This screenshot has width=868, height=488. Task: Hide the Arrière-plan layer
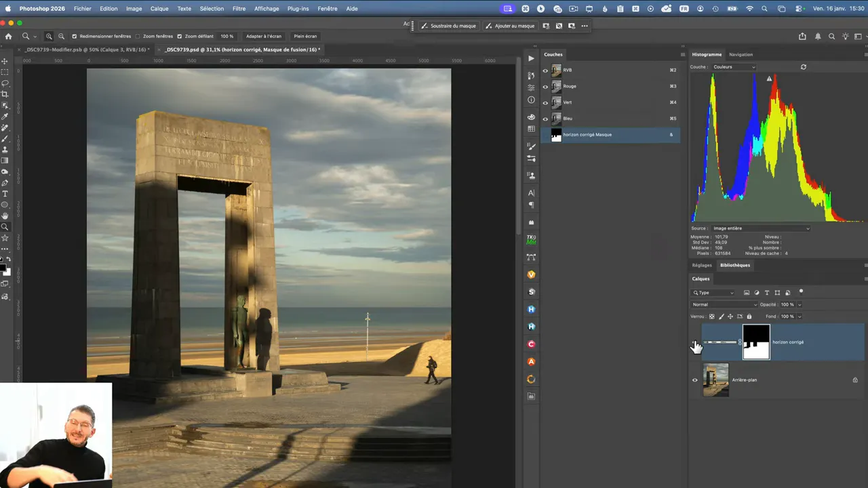point(694,380)
